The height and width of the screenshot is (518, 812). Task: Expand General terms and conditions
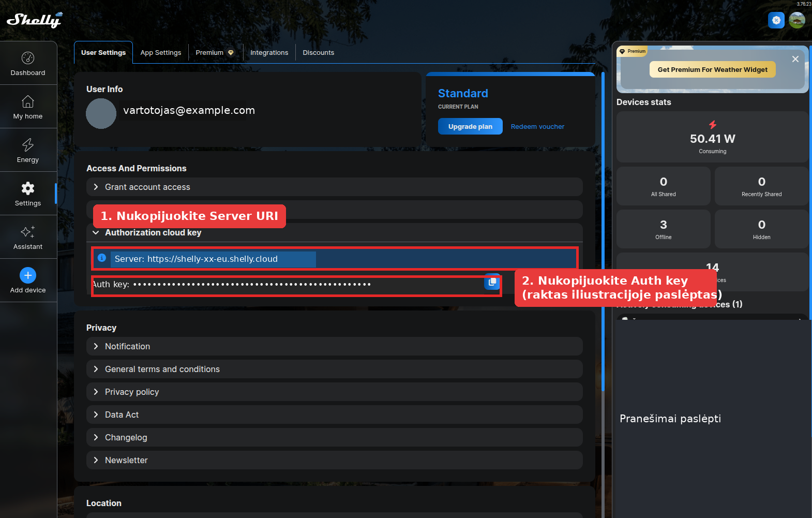coord(335,369)
